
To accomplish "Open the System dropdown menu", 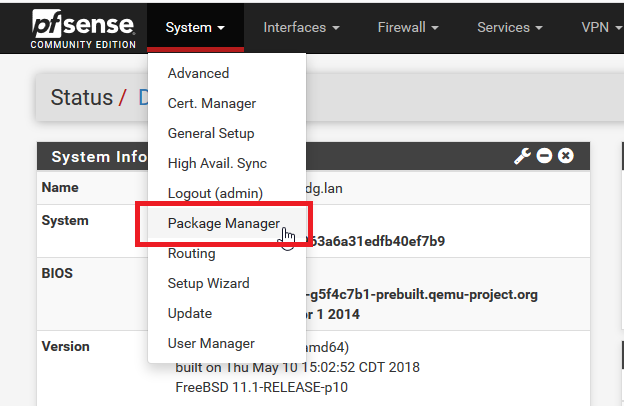I will (x=195, y=27).
